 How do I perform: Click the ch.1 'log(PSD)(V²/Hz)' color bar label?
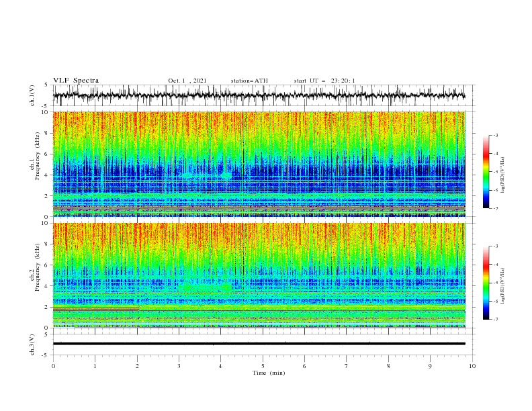coord(503,175)
